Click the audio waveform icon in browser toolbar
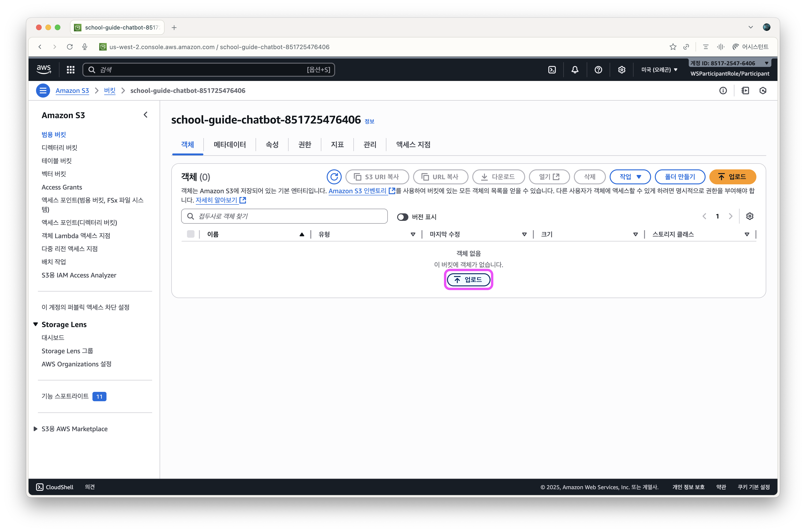The width and height of the screenshot is (806, 532). pos(721,47)
